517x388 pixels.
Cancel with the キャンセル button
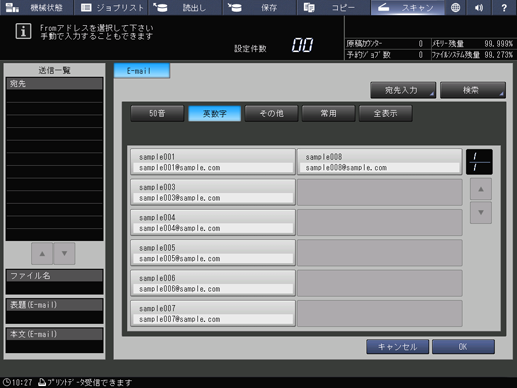397,347
